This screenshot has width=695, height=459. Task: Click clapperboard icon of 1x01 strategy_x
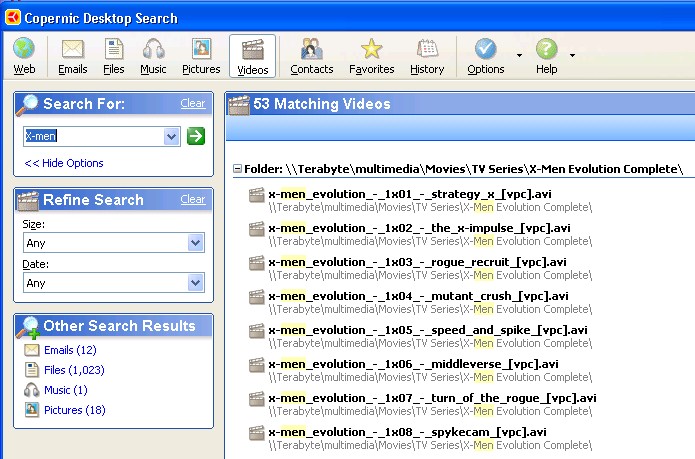click(x=257, y=195)
